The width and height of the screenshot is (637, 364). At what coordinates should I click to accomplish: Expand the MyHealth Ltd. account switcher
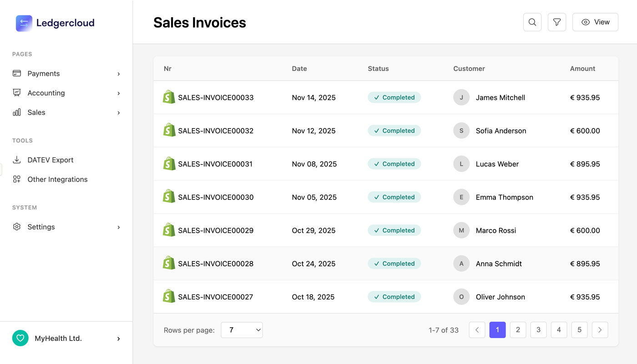118,338
